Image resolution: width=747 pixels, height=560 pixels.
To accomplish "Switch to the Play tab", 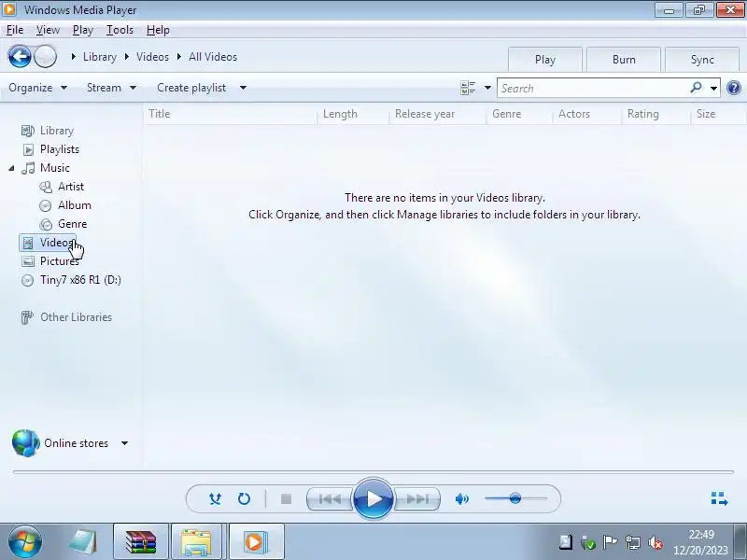I will point(545,60).
